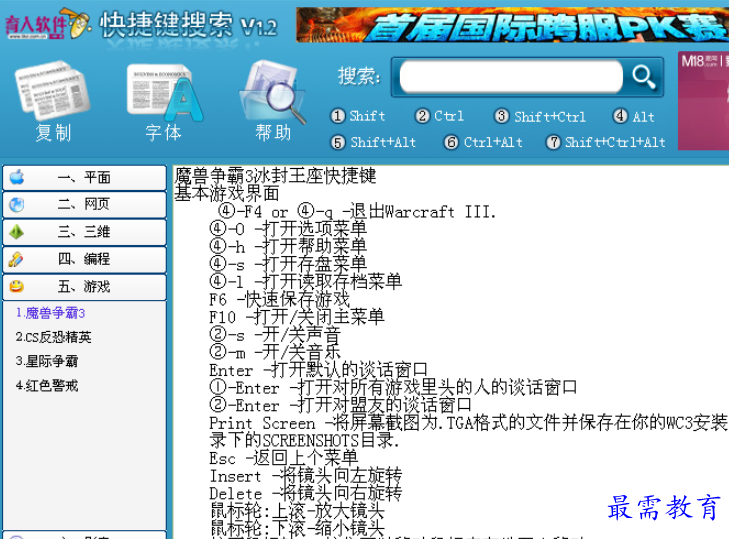
Task: Click the line 退出Warcraft III.
Action: tap(357, 212)
